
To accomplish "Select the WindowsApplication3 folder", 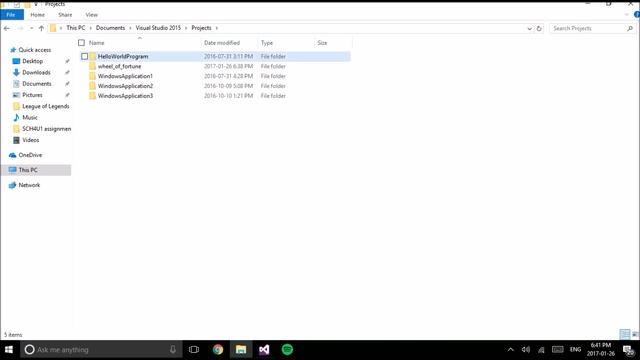I will coord(125,96).
